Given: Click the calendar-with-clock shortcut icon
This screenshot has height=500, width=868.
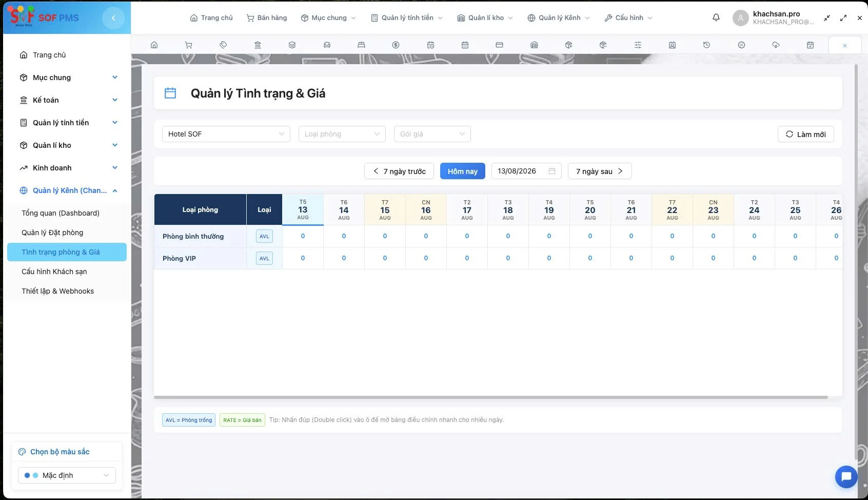Looking at the screenshot, I should 430,45.
